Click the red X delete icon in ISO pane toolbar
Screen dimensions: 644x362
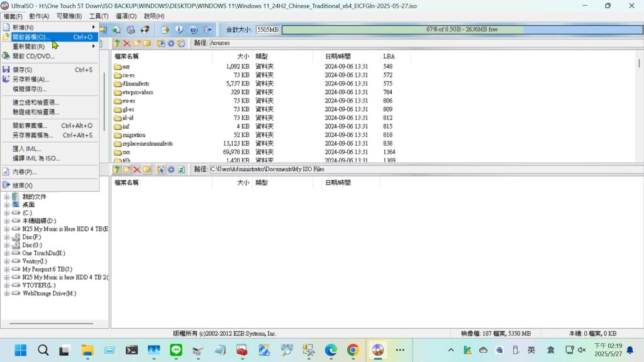pyautogui.click(x=126, y=43)
